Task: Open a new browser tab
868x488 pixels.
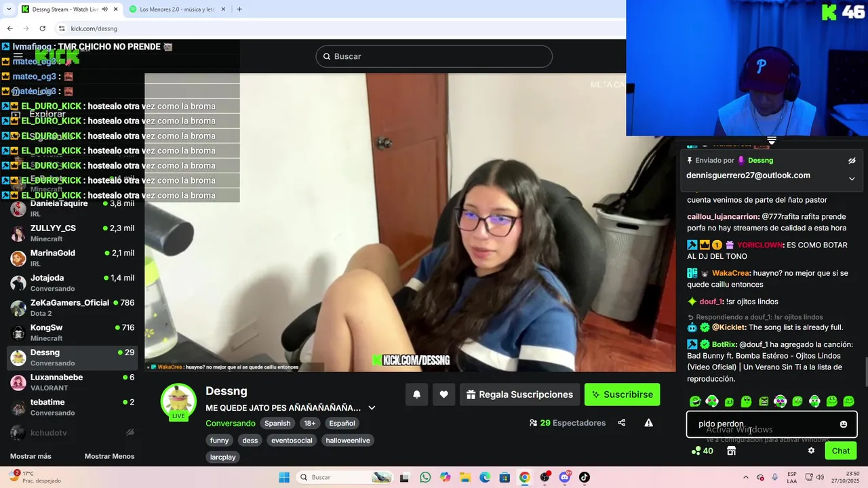Action: [239, 9]
